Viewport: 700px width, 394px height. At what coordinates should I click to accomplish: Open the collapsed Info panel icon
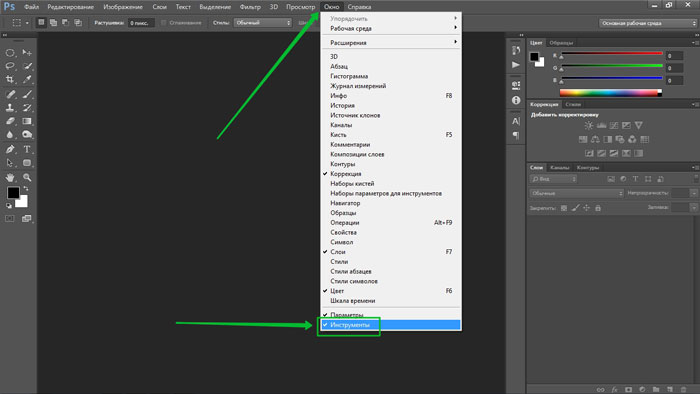(516, 100)
